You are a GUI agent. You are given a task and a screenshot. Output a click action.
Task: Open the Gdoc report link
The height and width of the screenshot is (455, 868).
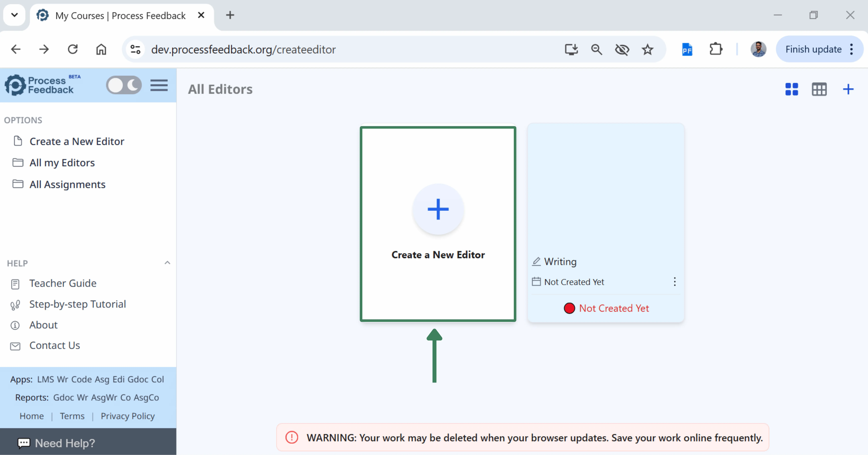pos(64,398)
